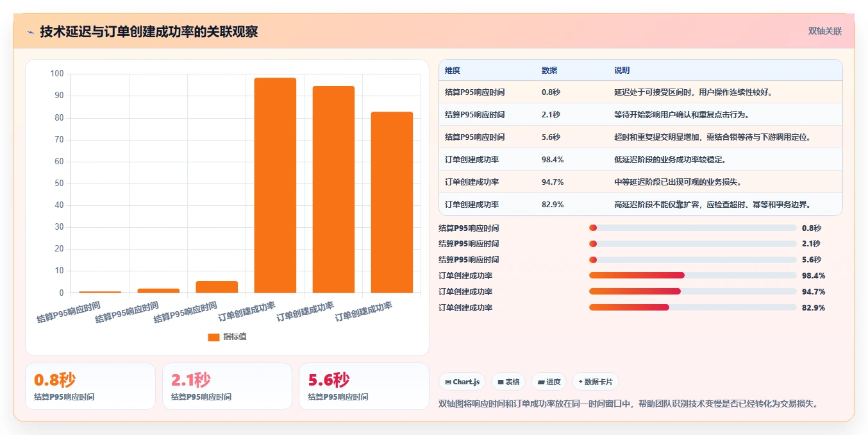Click the page title 技术延迟与订单创建成功率的关联观察
Screen dimensions: 868x435
point(149,31)
